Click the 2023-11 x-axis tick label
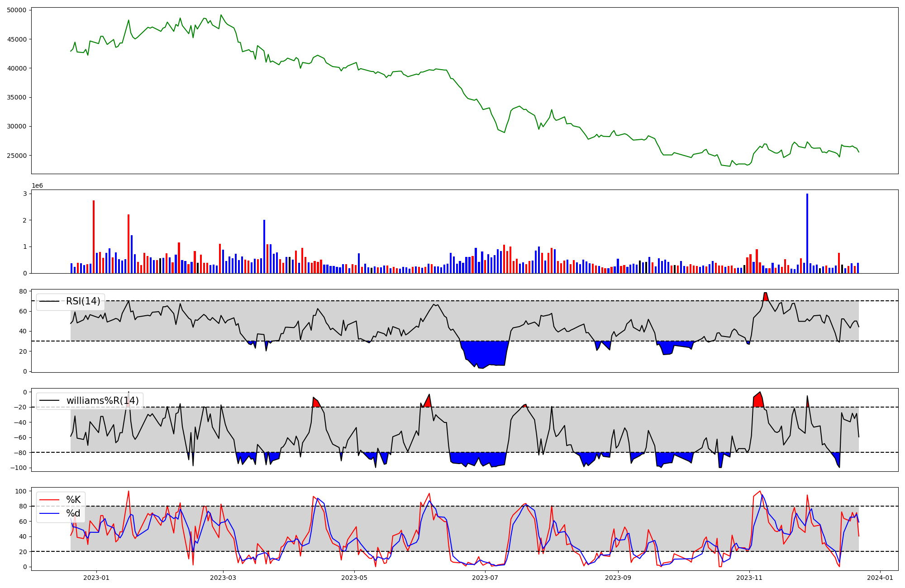The height and width of the screenshot is (588, 905). tap(749, 578)
